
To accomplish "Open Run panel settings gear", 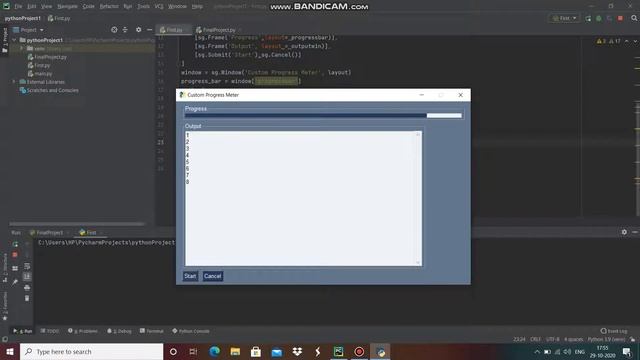I will pyautogui.click(x=624, y=232).
